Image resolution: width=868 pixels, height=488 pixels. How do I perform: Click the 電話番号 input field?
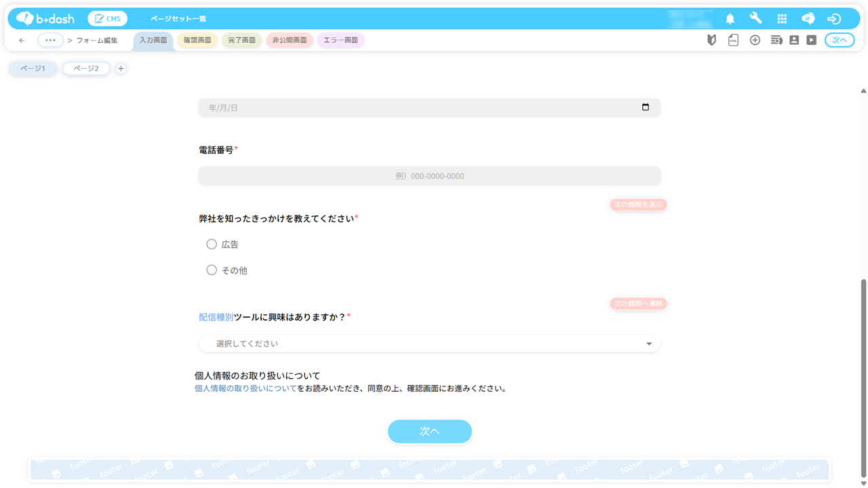(429, 176)
